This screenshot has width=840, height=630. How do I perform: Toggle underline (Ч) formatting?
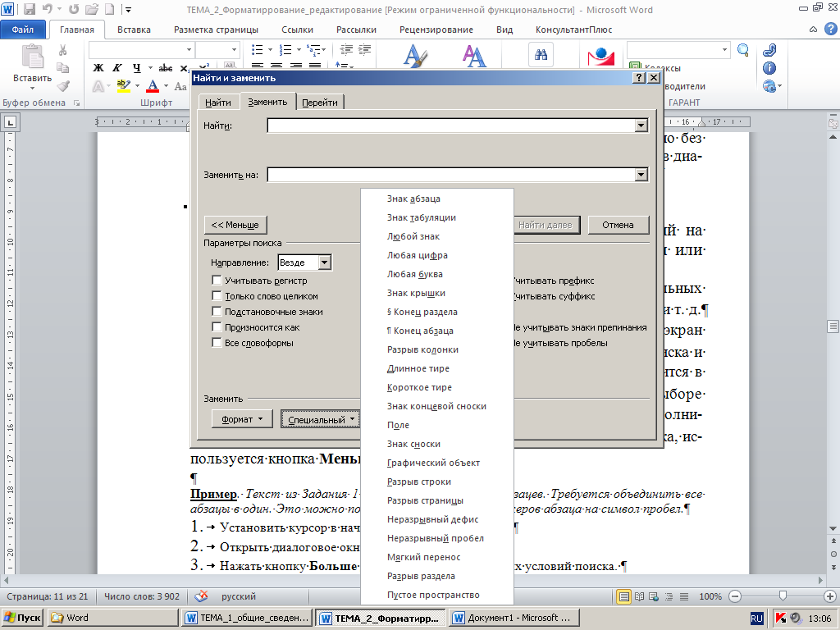click(137, 68)
